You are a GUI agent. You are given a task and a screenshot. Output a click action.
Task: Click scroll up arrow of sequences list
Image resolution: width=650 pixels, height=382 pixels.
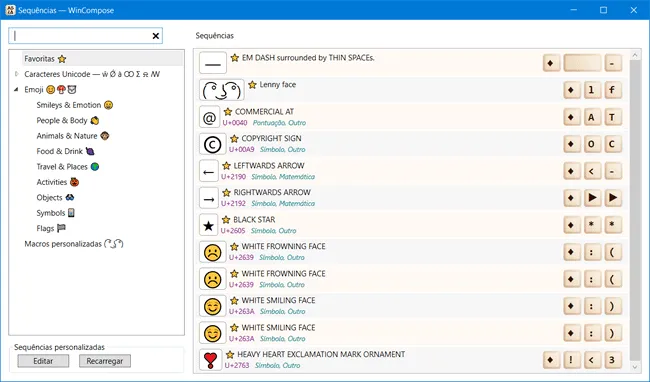[635, 55]
